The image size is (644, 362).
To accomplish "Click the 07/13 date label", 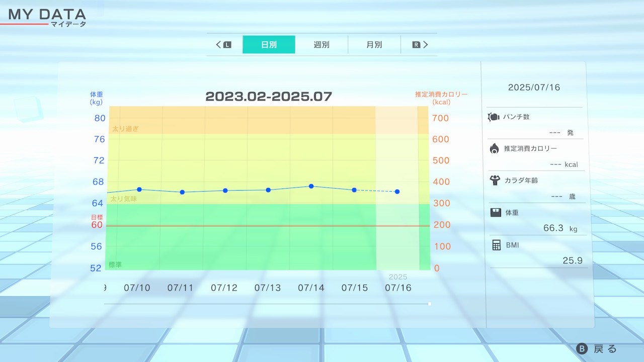I will (x=268, y=288).
